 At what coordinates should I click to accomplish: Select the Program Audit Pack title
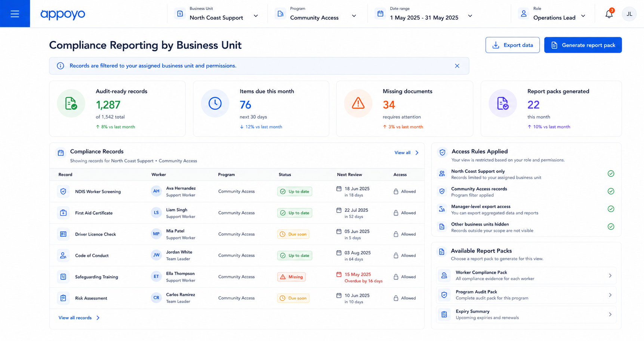476,292
